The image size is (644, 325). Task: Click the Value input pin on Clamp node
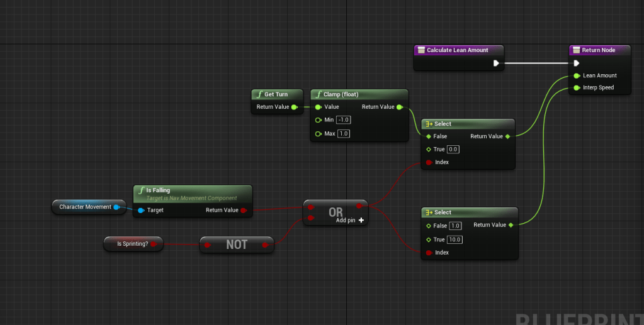[319, 107]
